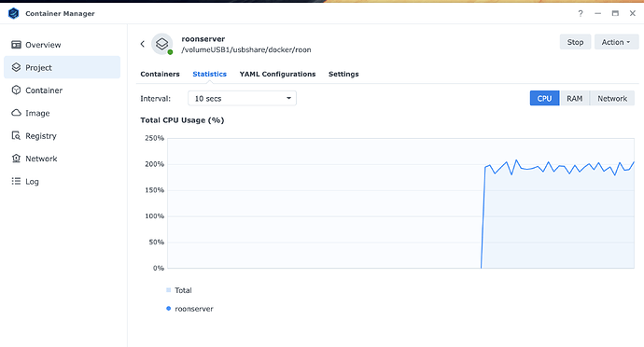Toggle the Total legend series
This screenshot has width=644, height=347.
179,290
